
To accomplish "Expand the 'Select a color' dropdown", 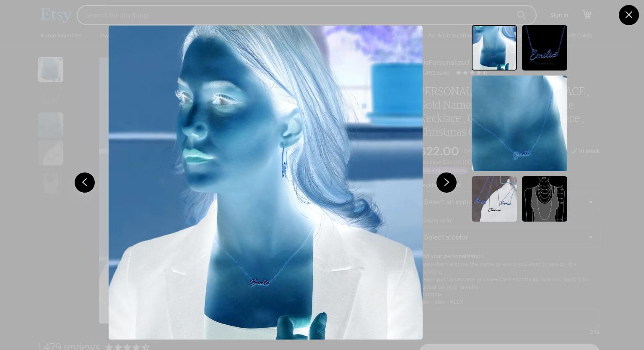I will point(509,238).
